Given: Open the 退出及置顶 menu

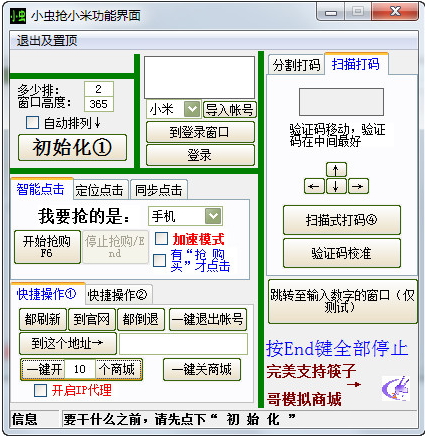Looking at the screenshot, I should point(47,41).
